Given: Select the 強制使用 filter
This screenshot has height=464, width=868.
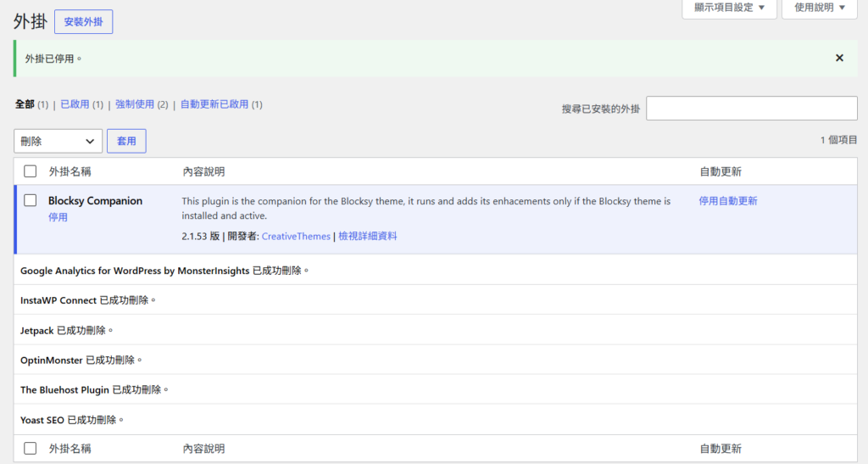Looking at the screenshot, I should 135,104.
